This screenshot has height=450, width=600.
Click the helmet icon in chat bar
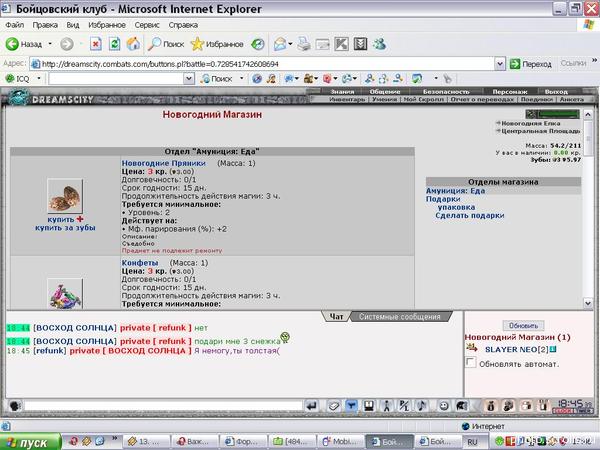(462, 406)
